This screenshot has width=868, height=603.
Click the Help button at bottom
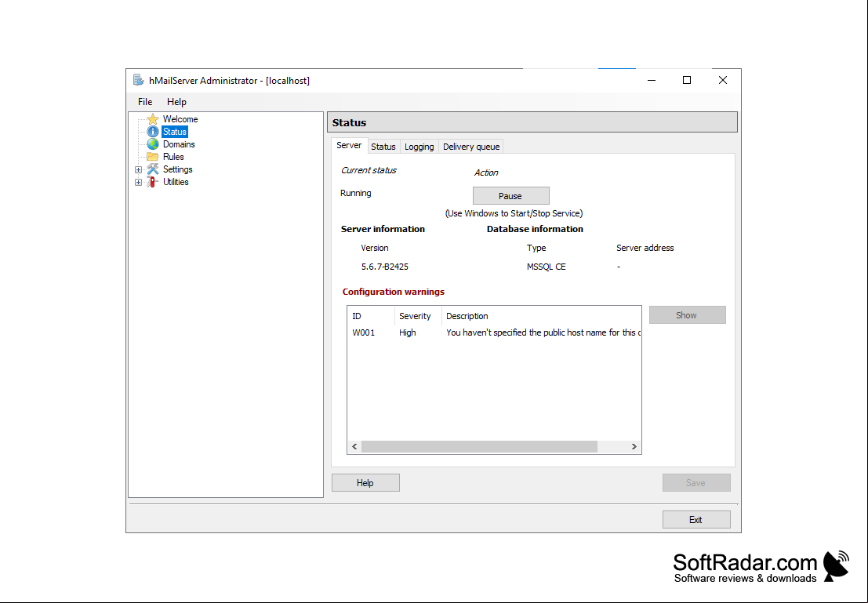365,483
